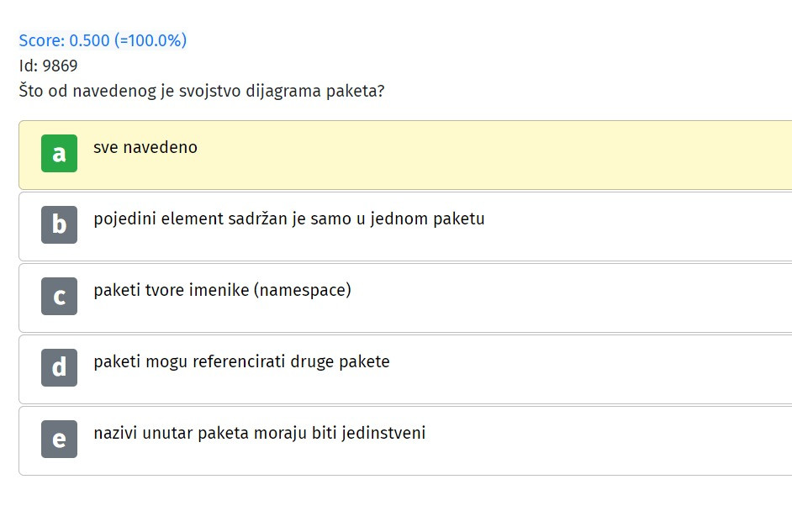Click the green 'a' answer badge
Screen dimensions: 792x532
[x=59, y=154]
